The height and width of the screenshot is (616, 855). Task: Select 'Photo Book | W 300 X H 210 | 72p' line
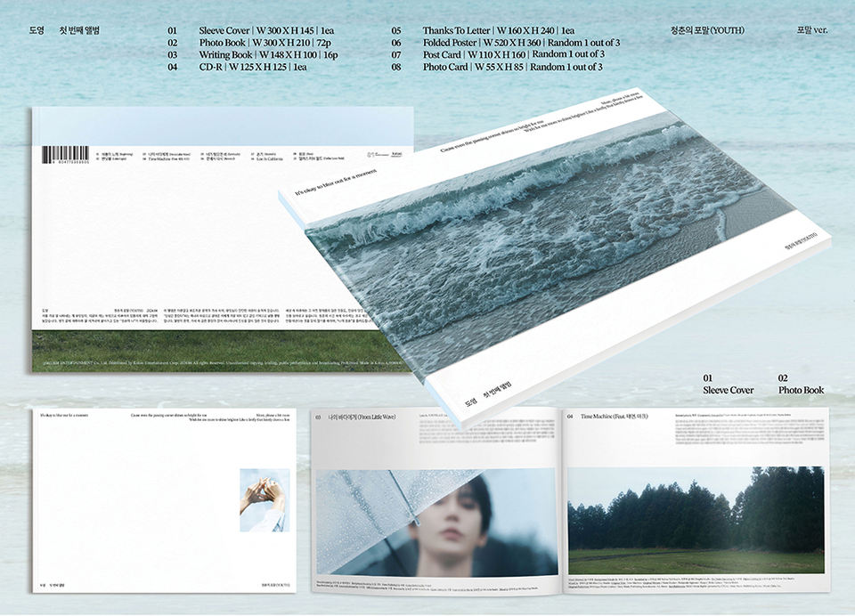pyautogui.click(x=265, y=43)
